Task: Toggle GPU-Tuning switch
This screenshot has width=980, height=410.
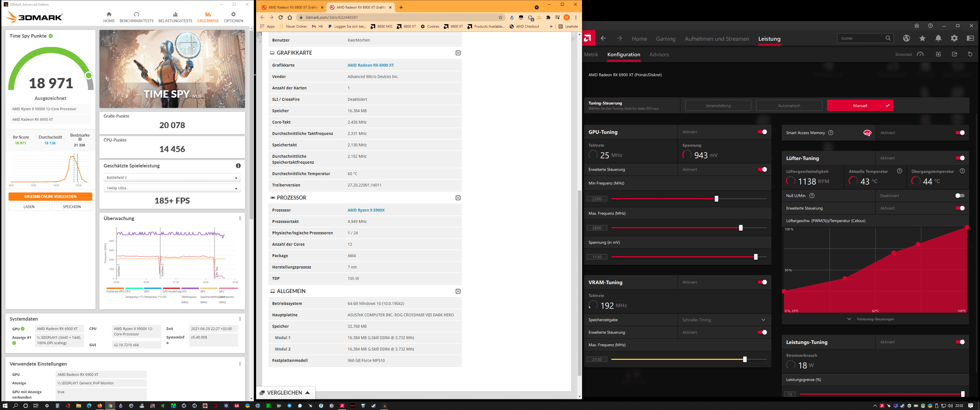Action: click(x=762, y=132)
